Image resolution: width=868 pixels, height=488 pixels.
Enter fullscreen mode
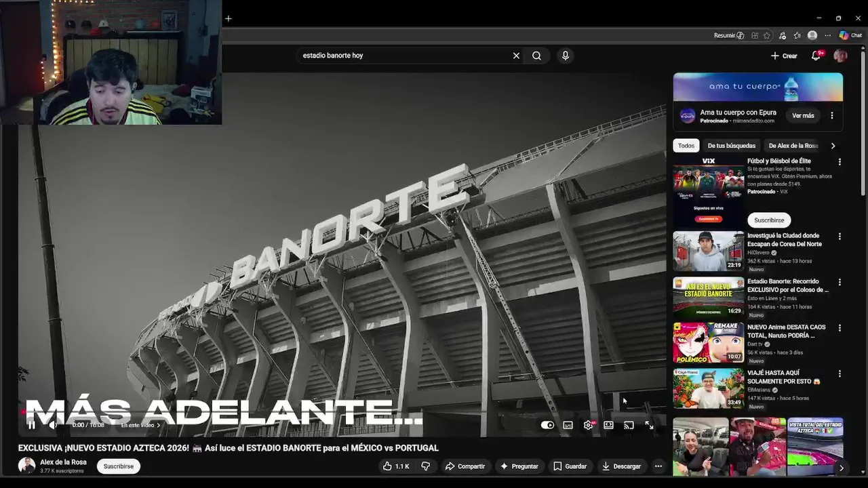649,425
